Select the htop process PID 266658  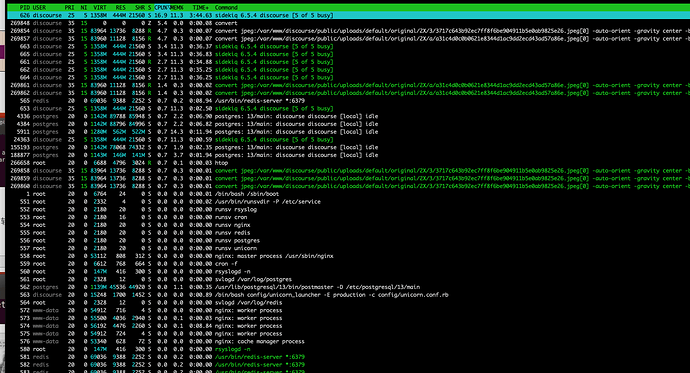pos(349,163)
